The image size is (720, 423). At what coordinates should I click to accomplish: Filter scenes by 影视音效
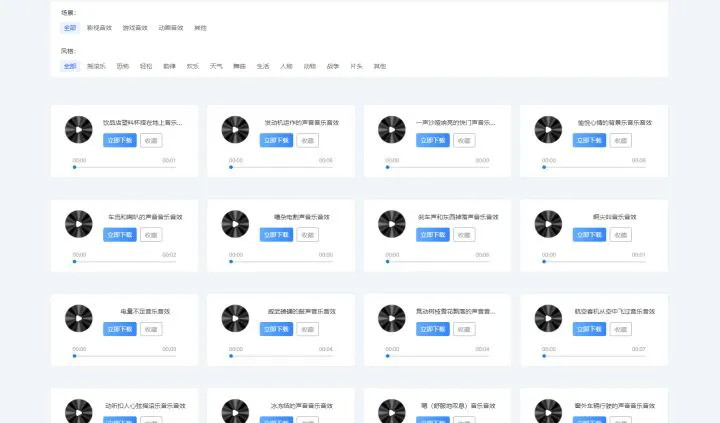pos(99,28)
